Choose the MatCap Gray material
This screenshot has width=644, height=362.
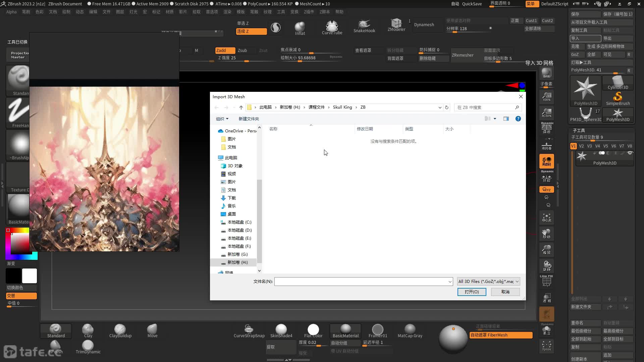point(410,331)
